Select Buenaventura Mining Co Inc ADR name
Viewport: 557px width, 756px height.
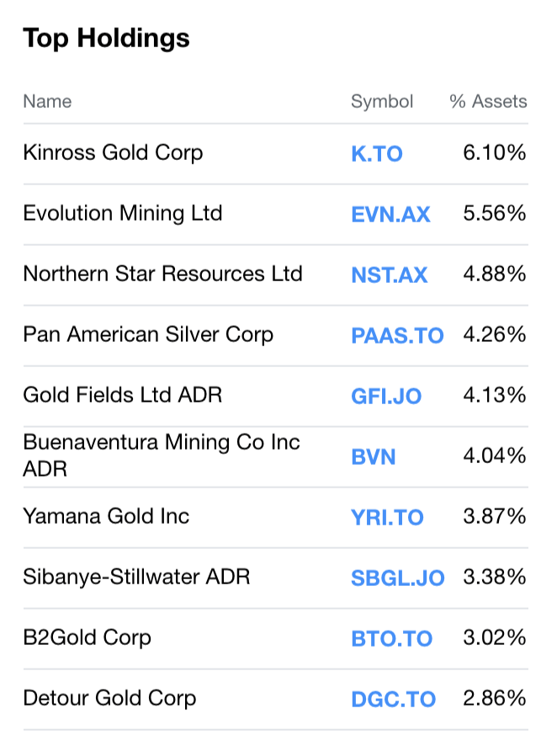pos(162,455)
